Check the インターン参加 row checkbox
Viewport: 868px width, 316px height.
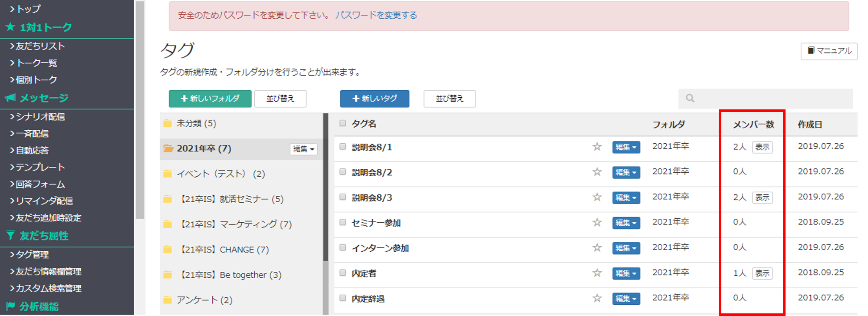coord(343,247)
